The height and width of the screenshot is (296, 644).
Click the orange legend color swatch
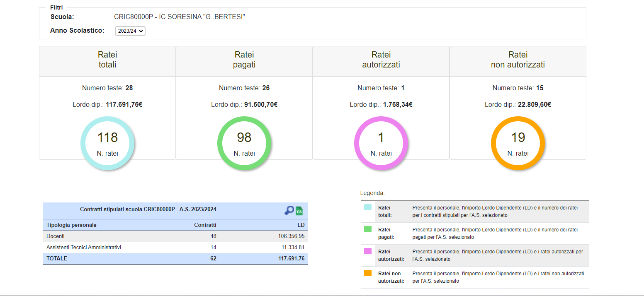[367, 273]
